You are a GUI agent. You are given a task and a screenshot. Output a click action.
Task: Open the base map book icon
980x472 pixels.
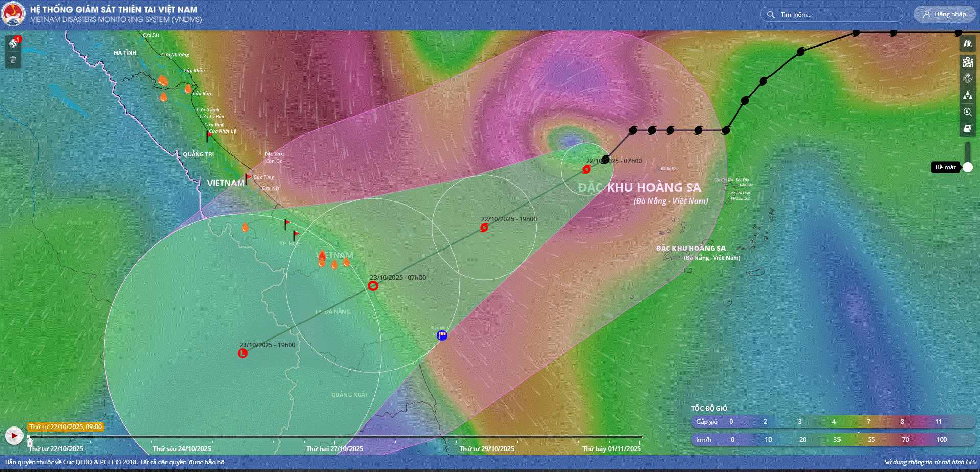(967, 44)
